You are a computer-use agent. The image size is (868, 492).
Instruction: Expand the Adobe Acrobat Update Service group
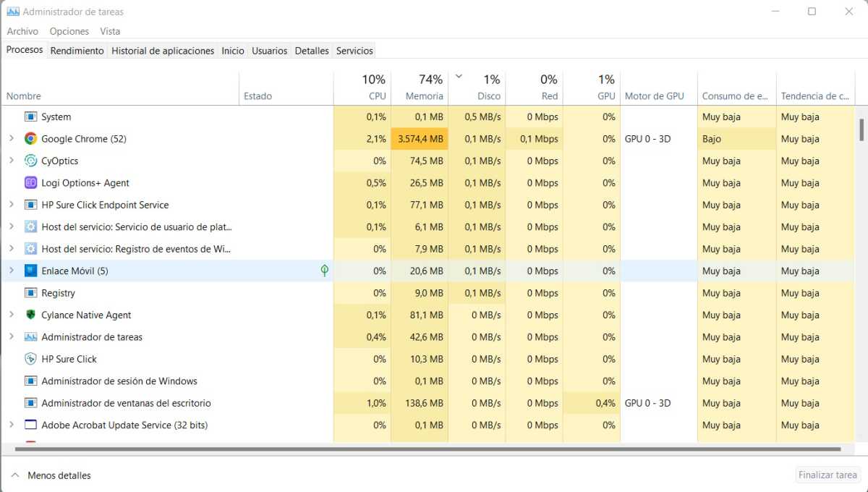pos(11,425)
